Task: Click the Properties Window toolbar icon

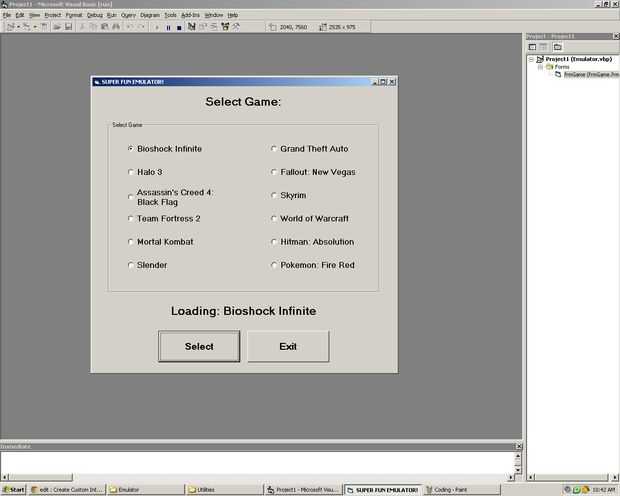Action: (x=203, y=27)
